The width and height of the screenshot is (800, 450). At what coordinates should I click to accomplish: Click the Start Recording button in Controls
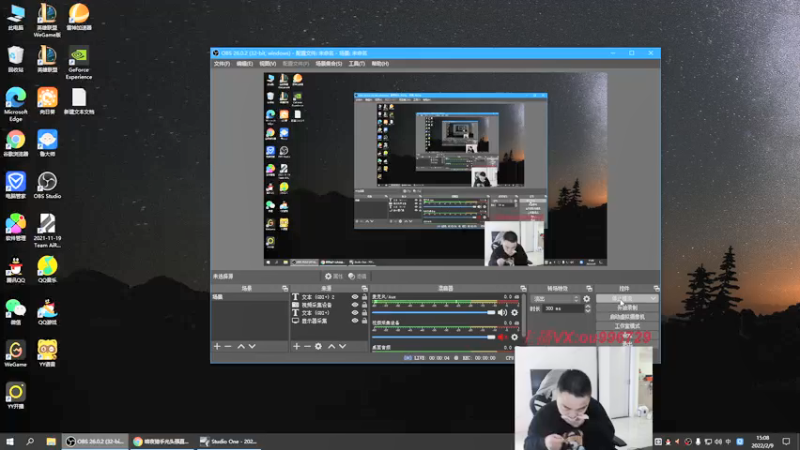[627, 308]
